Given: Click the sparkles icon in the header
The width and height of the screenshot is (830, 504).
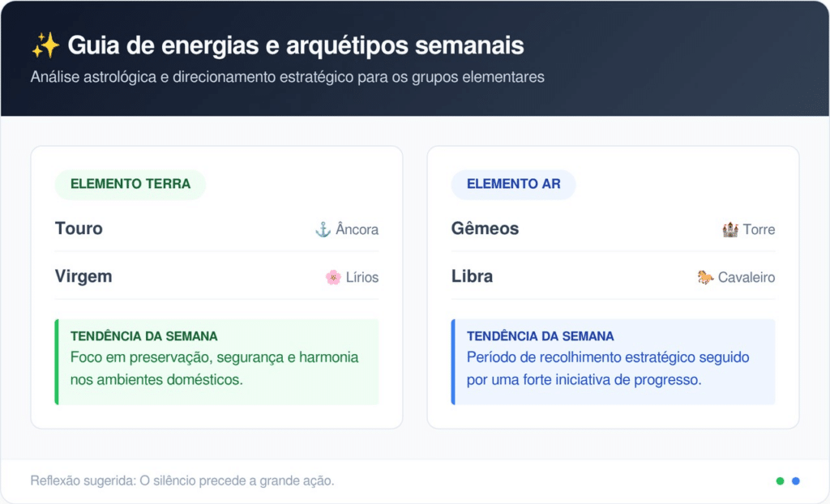Looking at the screenshot, I should pos(45,45).
